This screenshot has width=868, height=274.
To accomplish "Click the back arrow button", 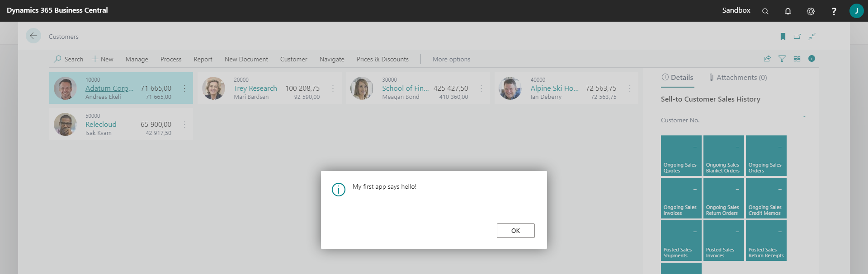I will (x=33, y=36).
